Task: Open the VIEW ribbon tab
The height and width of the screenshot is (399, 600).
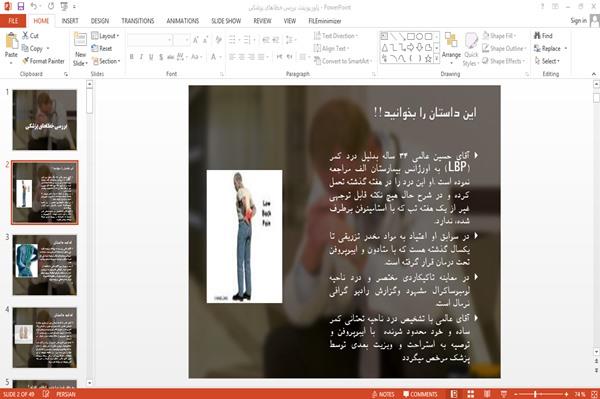Action: pos(290,21)
